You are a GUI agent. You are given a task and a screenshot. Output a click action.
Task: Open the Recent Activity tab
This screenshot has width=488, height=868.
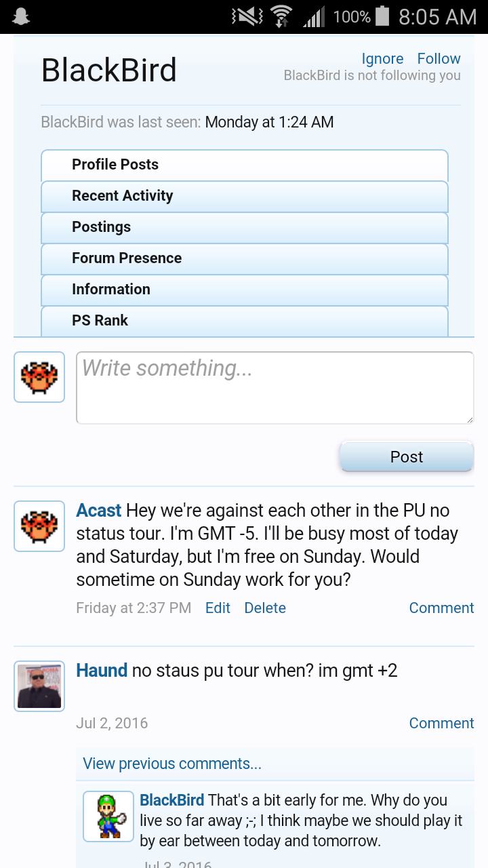click(x=123, y=196)
